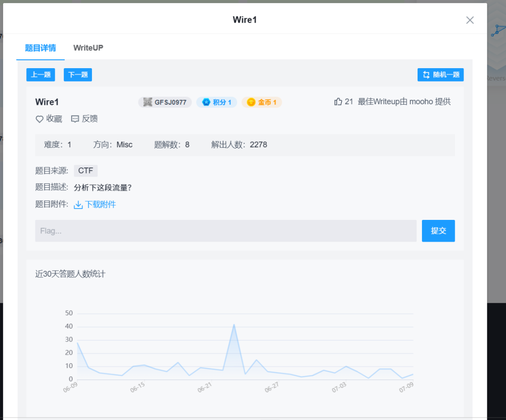This screenshot has height=420, width=506.
Task: Click the 06-09 starting point on chart
Action: coord(78,342)
